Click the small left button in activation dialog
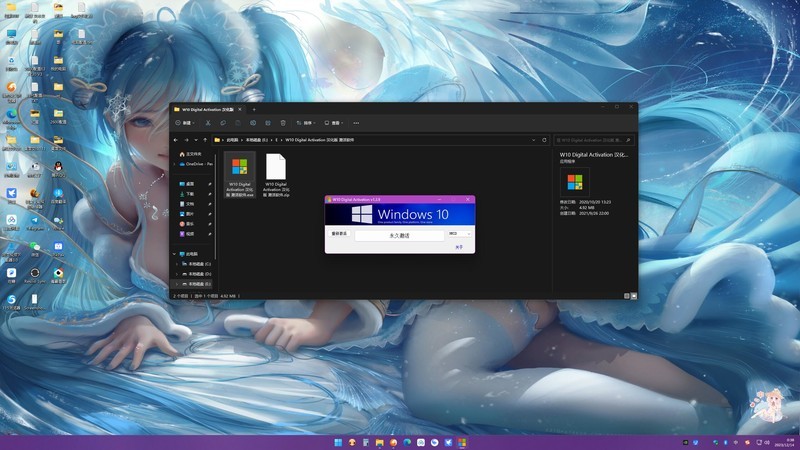The image size is (800, 450). [x=339, y=234]
